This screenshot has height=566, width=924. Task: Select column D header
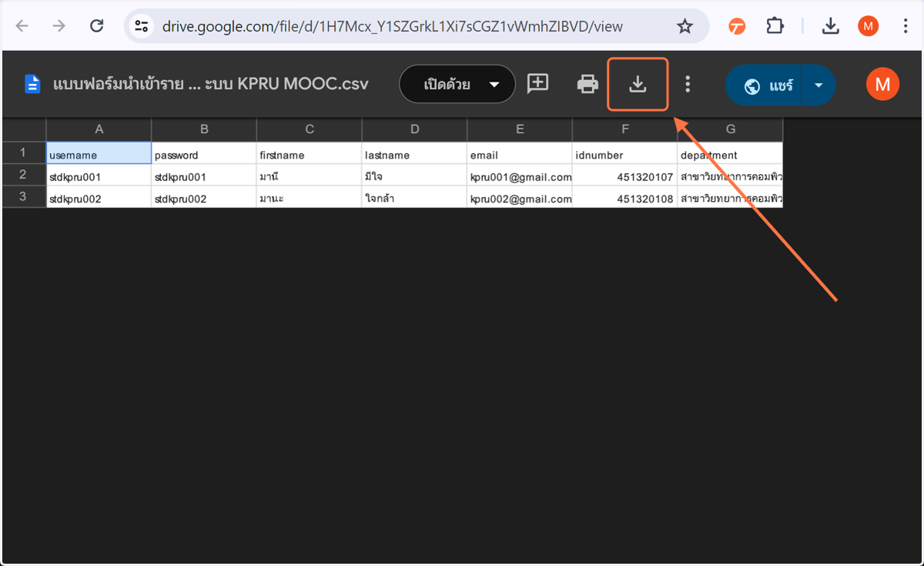[x=414, y=129]
